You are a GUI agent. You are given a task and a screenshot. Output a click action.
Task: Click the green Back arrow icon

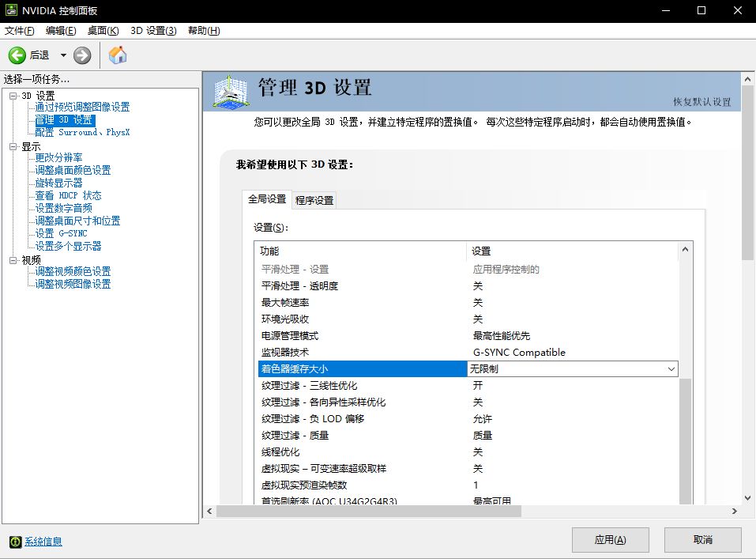(17, 55)
